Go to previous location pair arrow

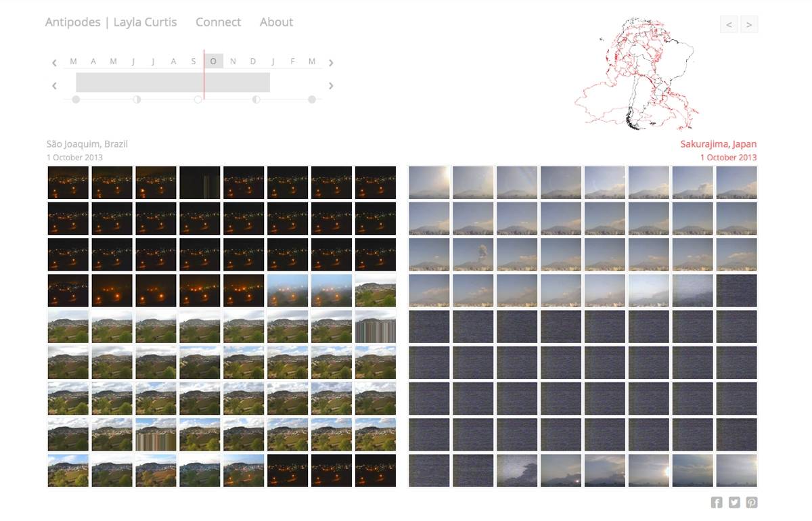[729, 24]
